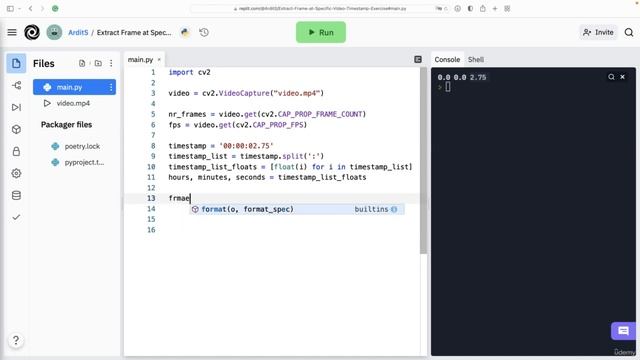This screenshot has height=360, width=640.
Task: Click the browser share icon
Action: tap(483, 8)
